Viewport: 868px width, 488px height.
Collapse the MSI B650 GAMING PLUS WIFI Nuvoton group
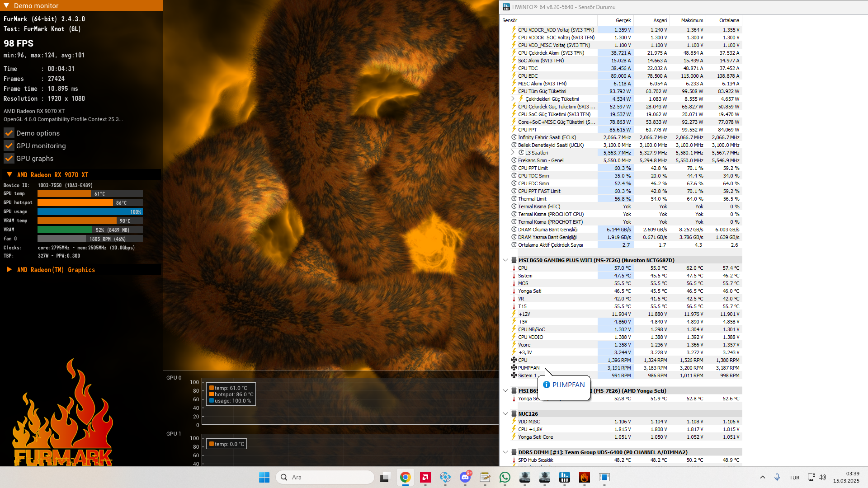505,260
